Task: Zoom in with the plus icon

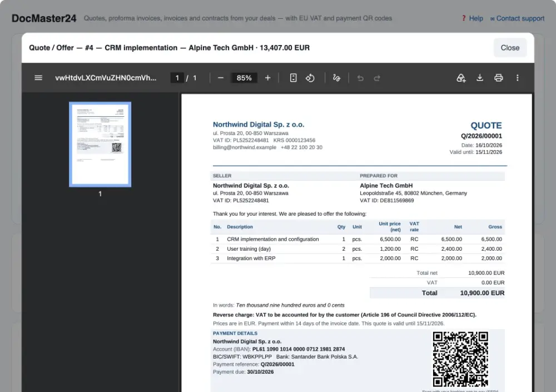Action: tap(268, 78)
